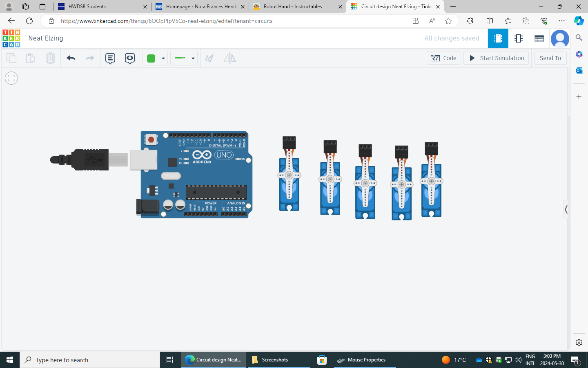
Task: Close the Robot Hand - Instructables tab
Action: tap(340, 7)
